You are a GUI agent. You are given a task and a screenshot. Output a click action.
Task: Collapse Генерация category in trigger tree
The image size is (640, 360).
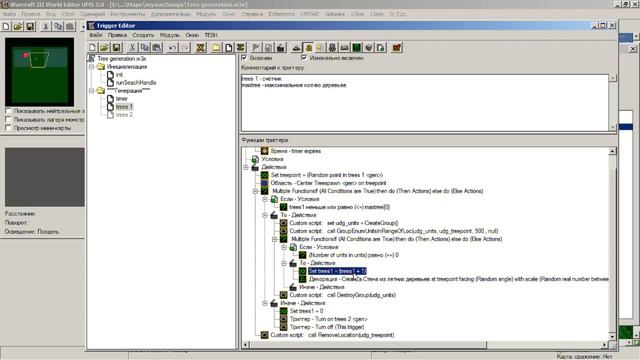pos(91,91)
